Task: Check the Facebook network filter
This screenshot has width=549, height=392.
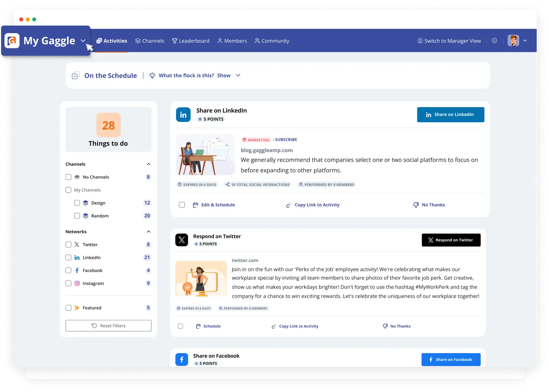Action: coord(68,270)
